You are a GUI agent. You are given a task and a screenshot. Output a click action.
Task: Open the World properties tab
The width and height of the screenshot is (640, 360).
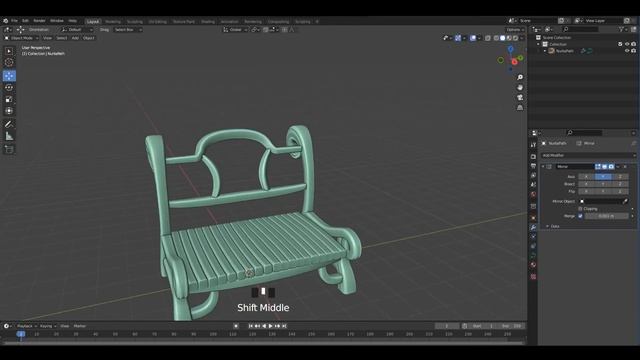(x=533, y=194)
